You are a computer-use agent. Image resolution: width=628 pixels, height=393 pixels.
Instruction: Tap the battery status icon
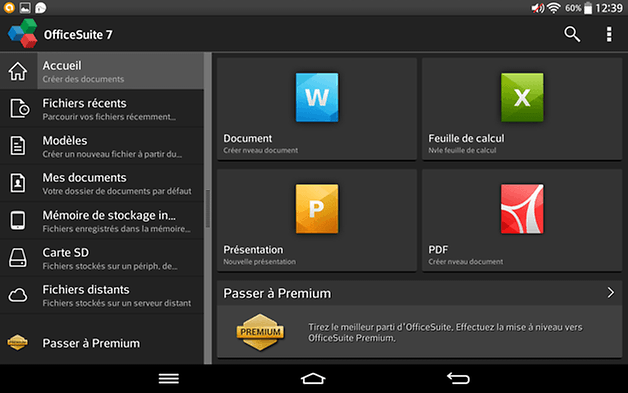[588, 8]
